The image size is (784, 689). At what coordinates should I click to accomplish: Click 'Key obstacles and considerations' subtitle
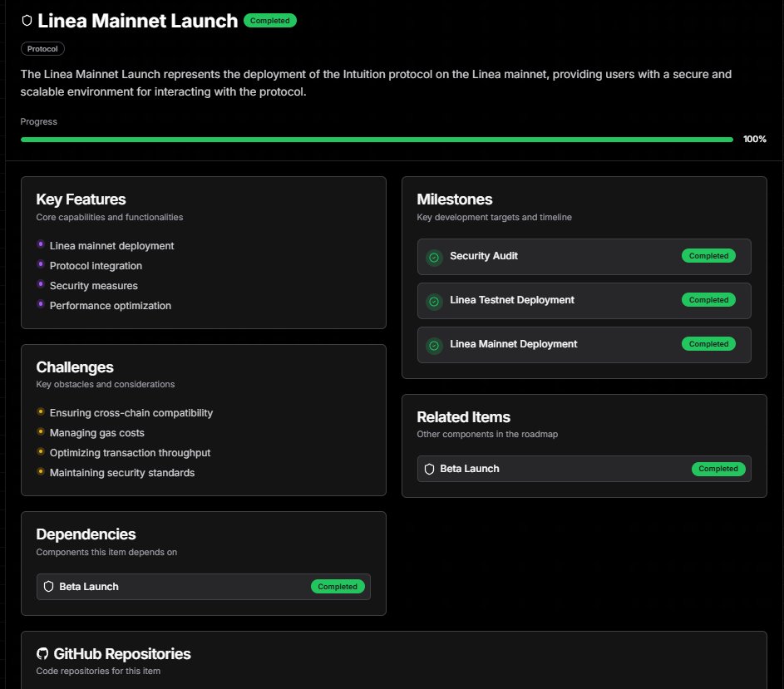pos(106,384)
